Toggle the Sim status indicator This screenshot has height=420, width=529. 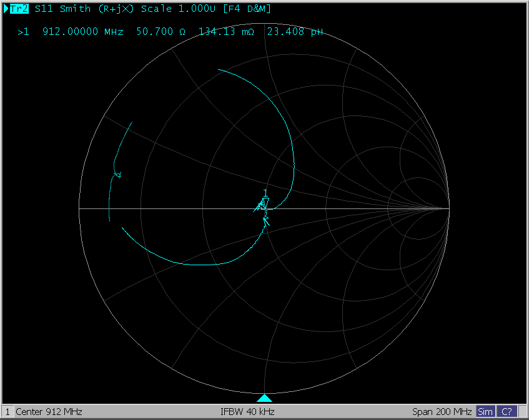click(x=485, y=412)
